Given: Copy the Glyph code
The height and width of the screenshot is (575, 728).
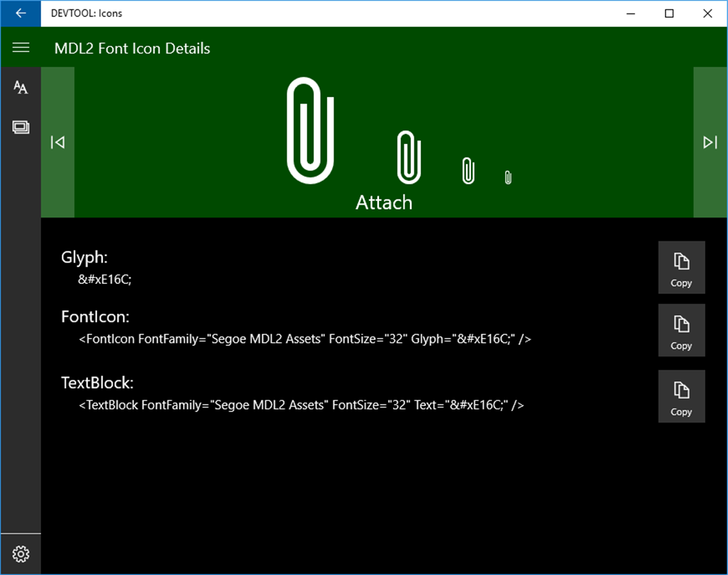Looking at the screenshot, I should pos(681,268).
